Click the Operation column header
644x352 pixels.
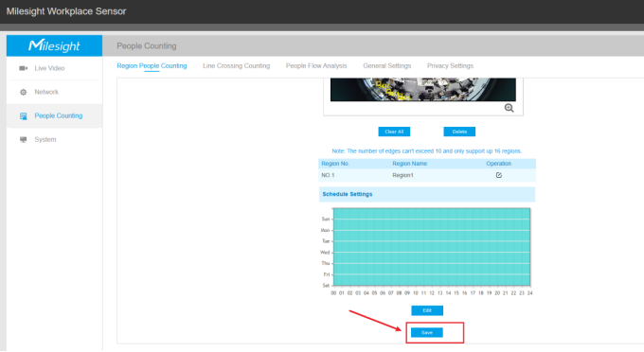498,164
